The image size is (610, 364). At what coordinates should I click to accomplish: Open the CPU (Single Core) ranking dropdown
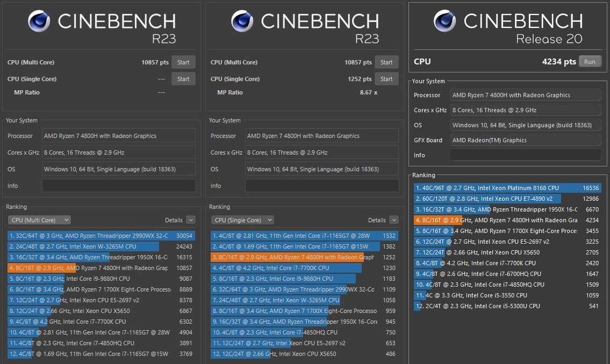[242, 220]
